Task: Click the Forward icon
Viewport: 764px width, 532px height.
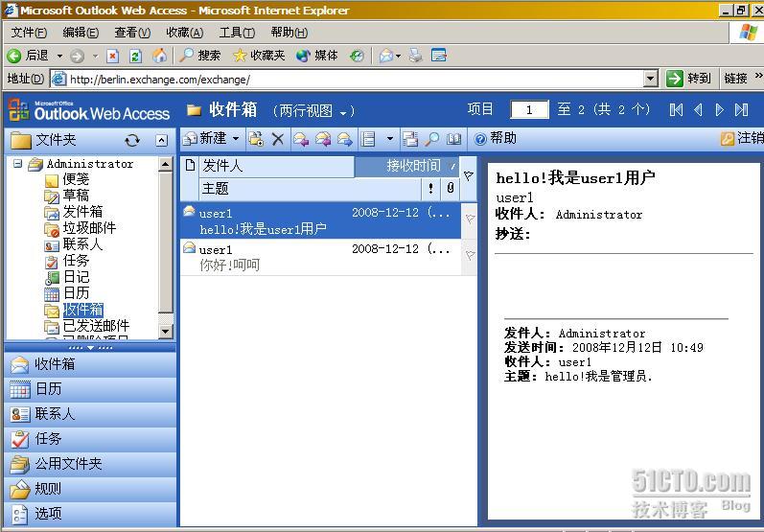Action: tap(344, 139)
